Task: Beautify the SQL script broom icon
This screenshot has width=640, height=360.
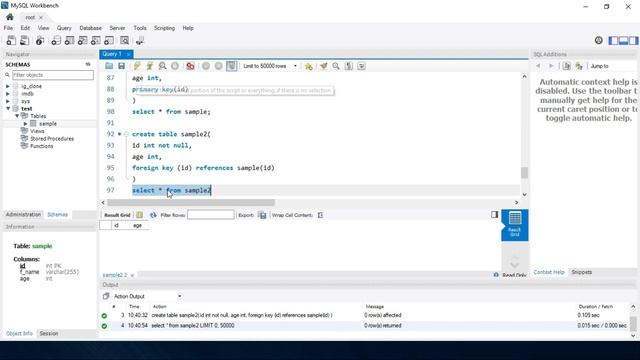Action: 324,66
